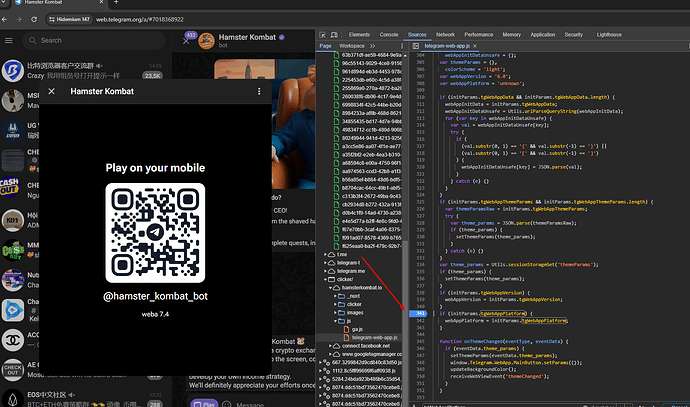Open the Network tab

(445, 35)
